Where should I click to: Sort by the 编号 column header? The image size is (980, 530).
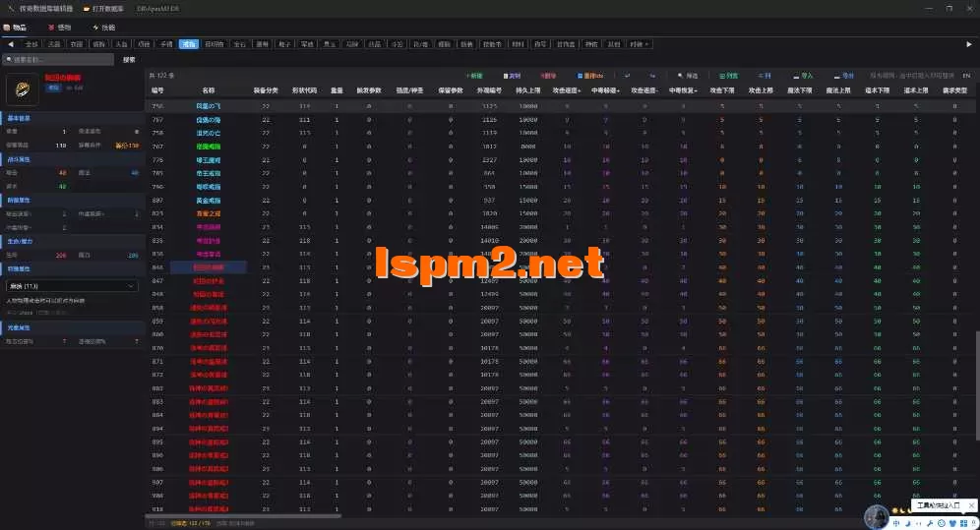pos(157,90)
